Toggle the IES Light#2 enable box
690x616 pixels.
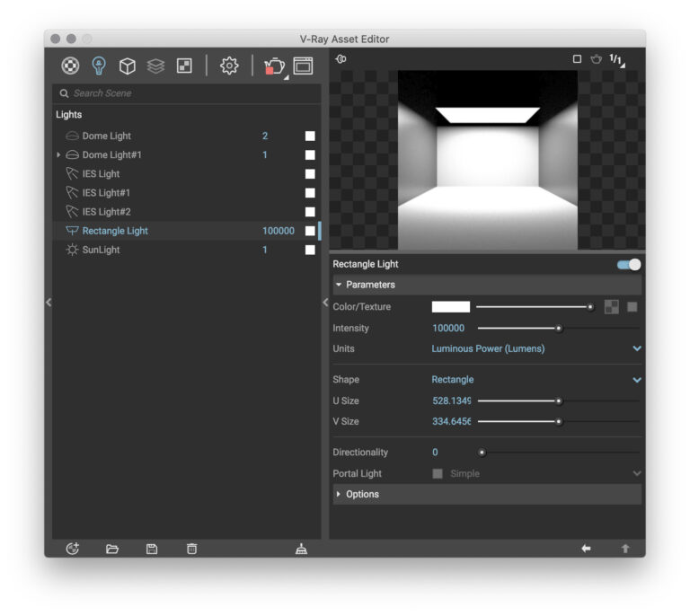pyautogui.click(x=310, y=212)
